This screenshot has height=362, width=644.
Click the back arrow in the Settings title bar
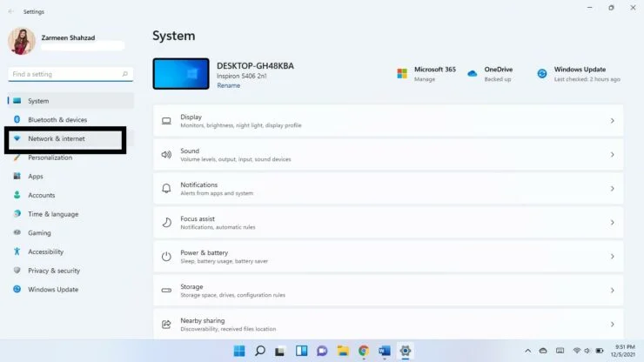coord(10,11)
